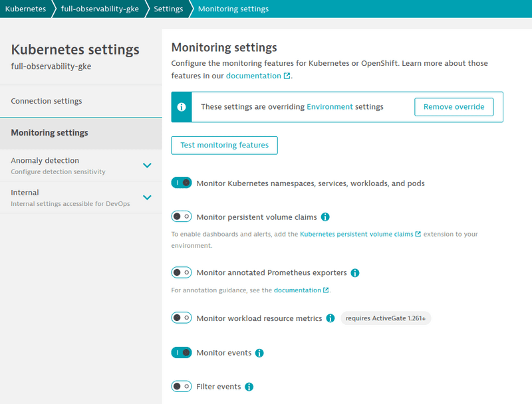Viewport: 532px width, 404px height.
Task: Click info icon beside Prometheus exporters
Action: (355, 273)
